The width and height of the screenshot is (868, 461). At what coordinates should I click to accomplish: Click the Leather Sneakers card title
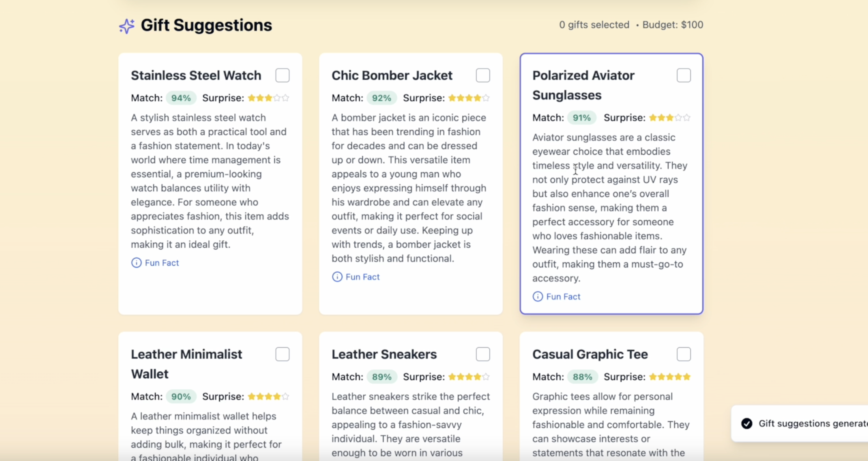(x=384, y=354)
